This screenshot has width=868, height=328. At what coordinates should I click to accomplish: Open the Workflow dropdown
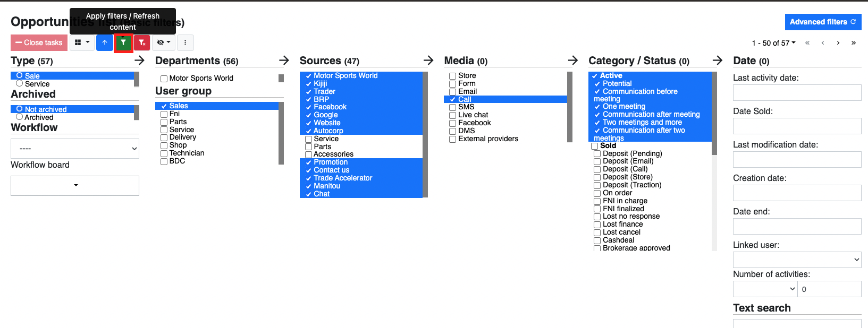click(75, 149)
